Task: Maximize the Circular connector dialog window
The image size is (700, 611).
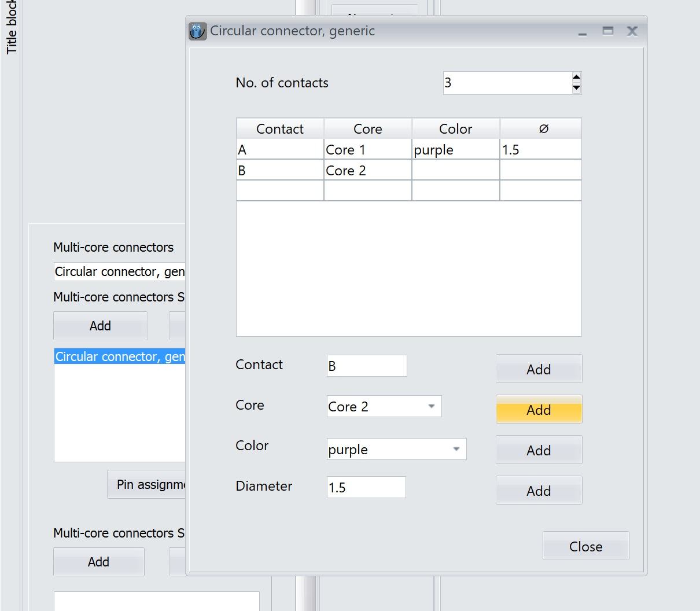Action: (607, 31)
